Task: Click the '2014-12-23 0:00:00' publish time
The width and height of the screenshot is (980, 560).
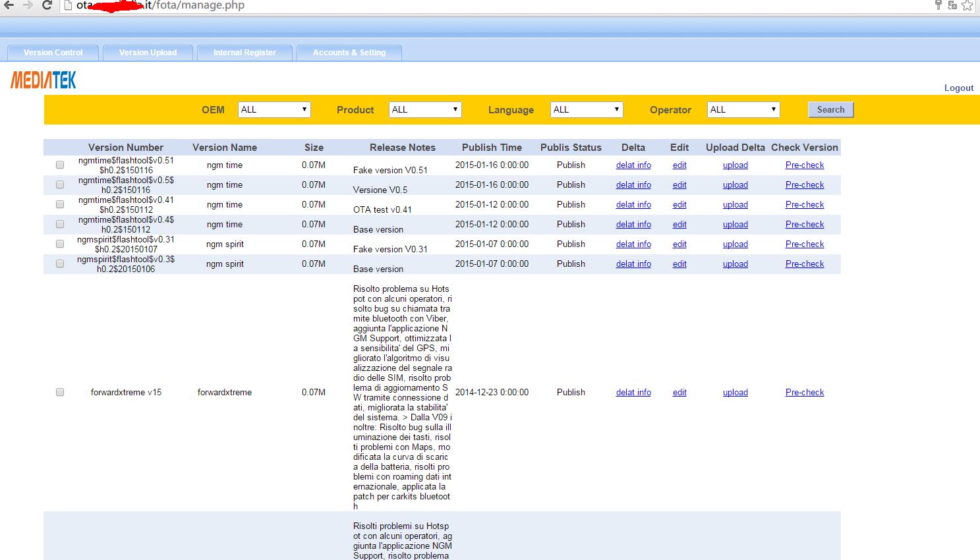Action: 492,392
